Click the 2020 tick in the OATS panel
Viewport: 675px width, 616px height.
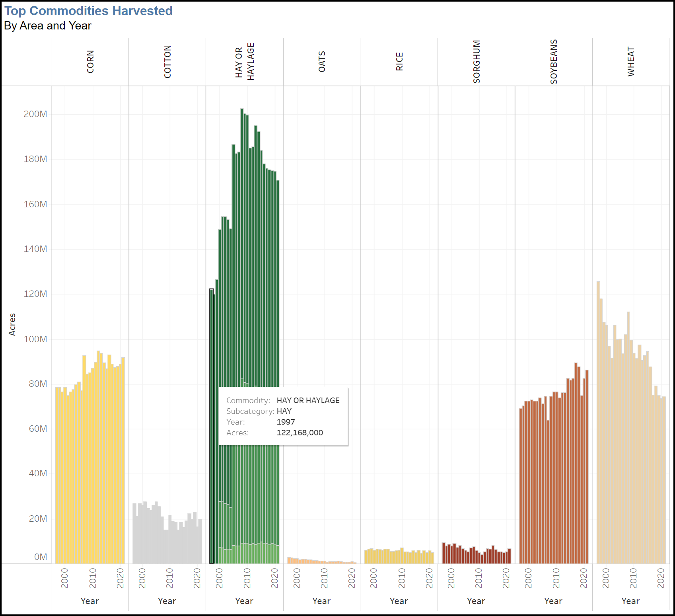(352, 578)
